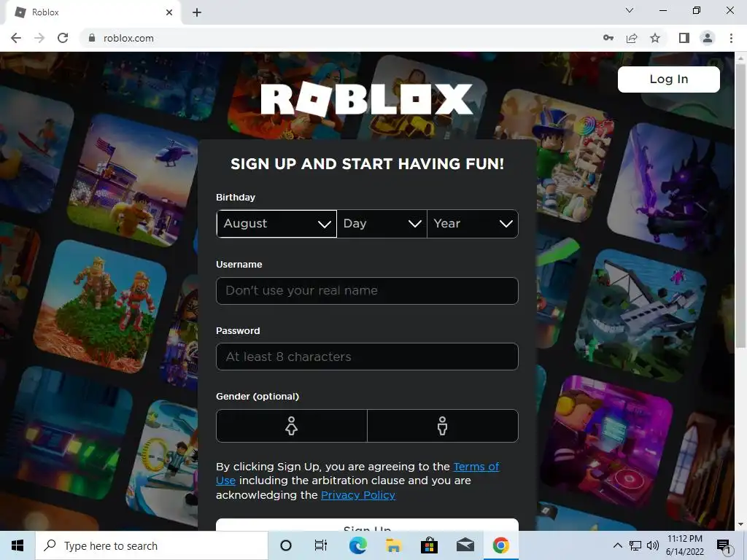The width and height of the screenshot is (747, 560).
Task: Click the taskbar search box
Action: [152, 545]
